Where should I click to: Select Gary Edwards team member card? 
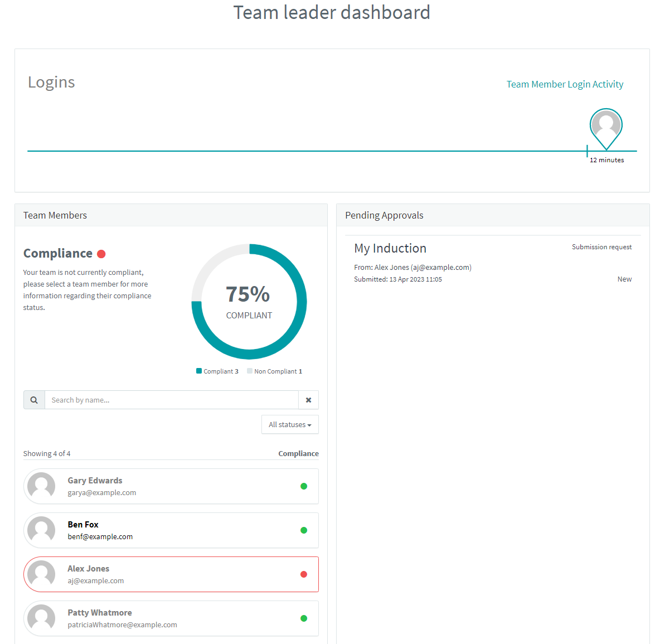pos(171,486)
